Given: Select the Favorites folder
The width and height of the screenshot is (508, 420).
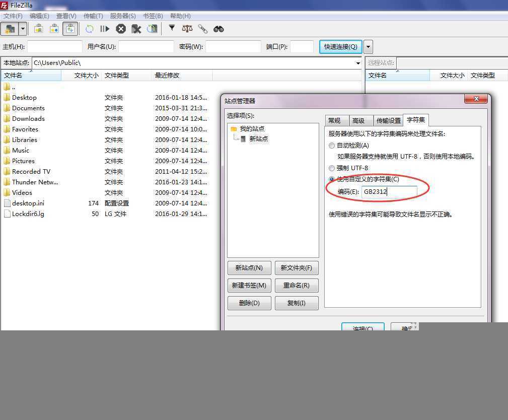Looking at the screenshot, I should pos(25,129).
